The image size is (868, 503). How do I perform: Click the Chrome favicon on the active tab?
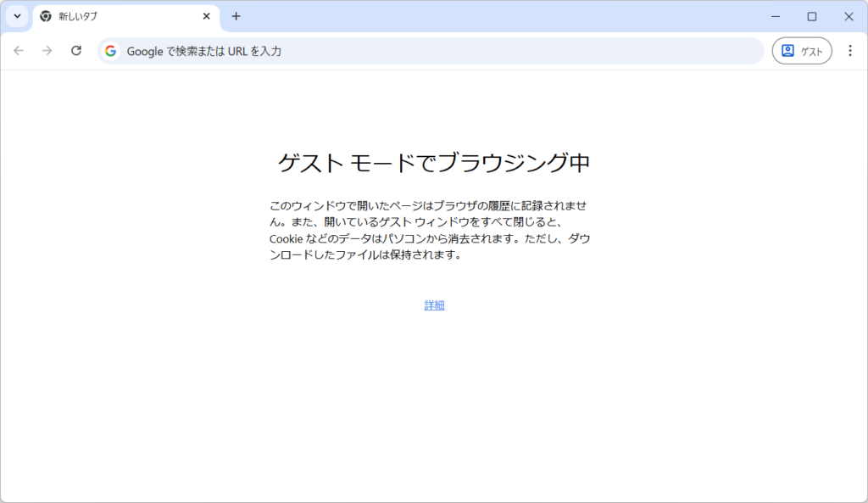[46, 16]
